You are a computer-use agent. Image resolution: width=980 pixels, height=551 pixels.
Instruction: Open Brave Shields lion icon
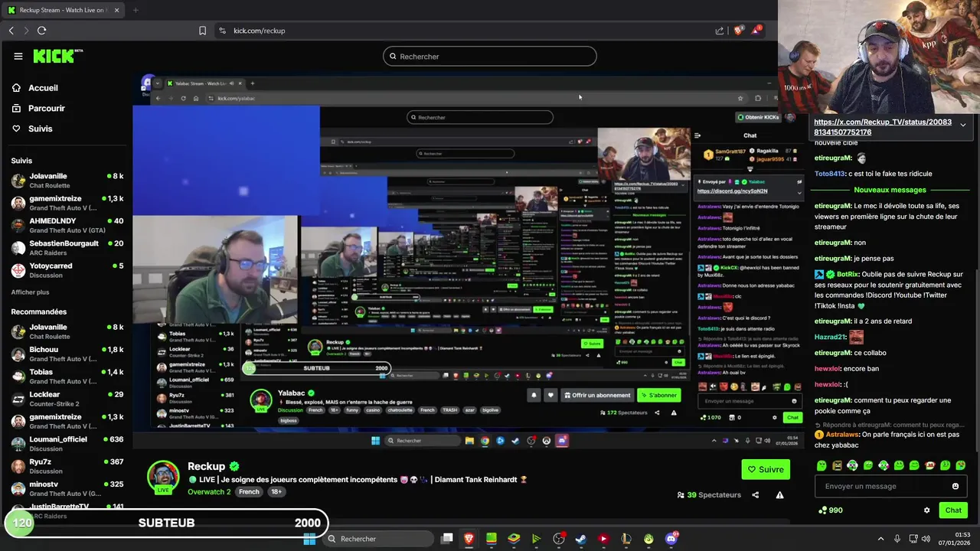738,31
